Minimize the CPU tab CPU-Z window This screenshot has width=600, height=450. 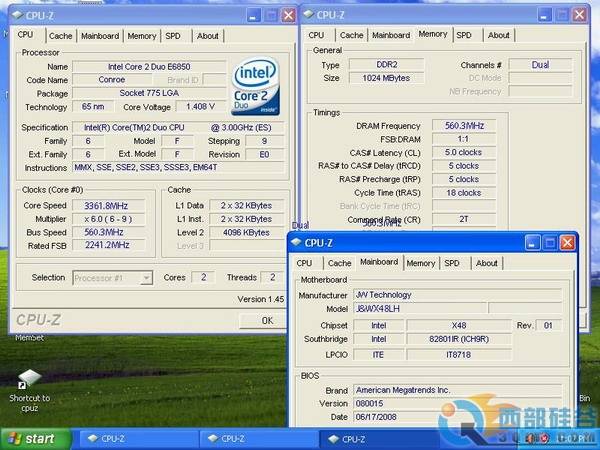pyautogui.click(x=253, y=15)
